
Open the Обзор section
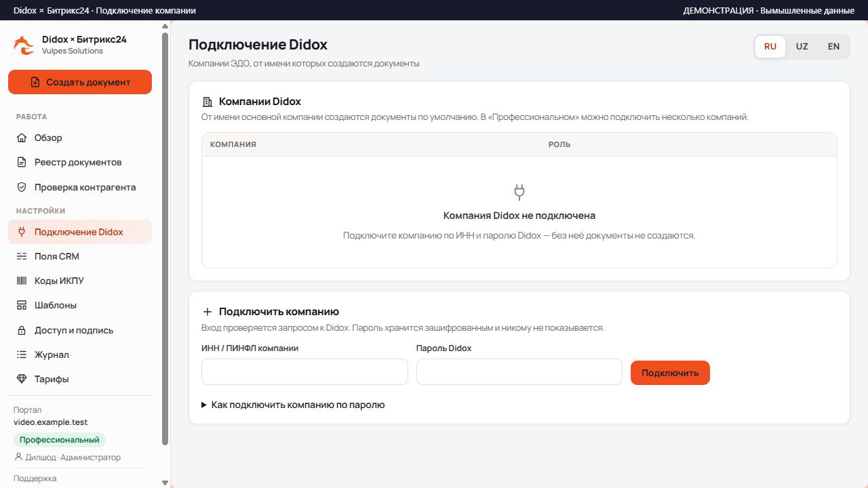[x=80, y=138]
